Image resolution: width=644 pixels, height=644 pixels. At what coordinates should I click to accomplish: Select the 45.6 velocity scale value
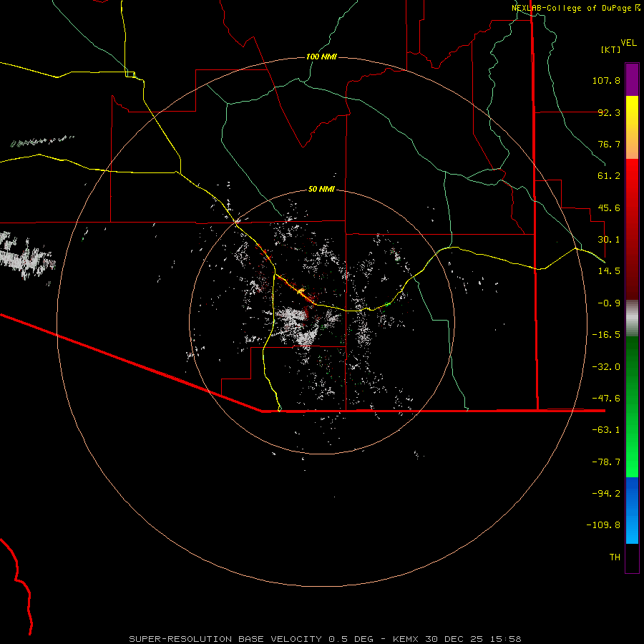[x=609, y=208]
